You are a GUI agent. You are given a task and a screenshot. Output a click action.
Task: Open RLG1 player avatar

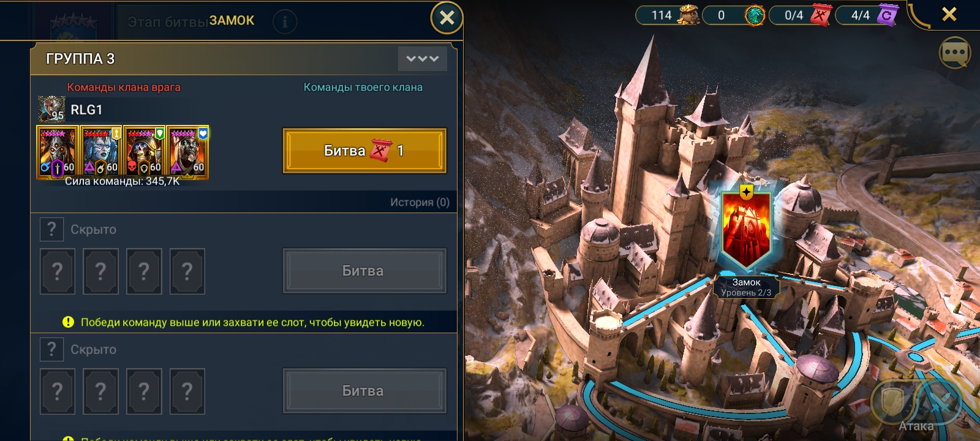[x=51, y=109]
